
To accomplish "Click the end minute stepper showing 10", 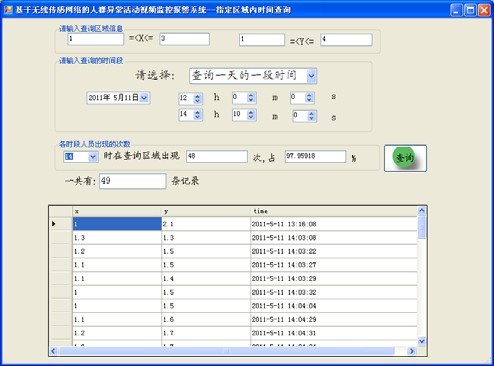I will click(x=244, y=114).
